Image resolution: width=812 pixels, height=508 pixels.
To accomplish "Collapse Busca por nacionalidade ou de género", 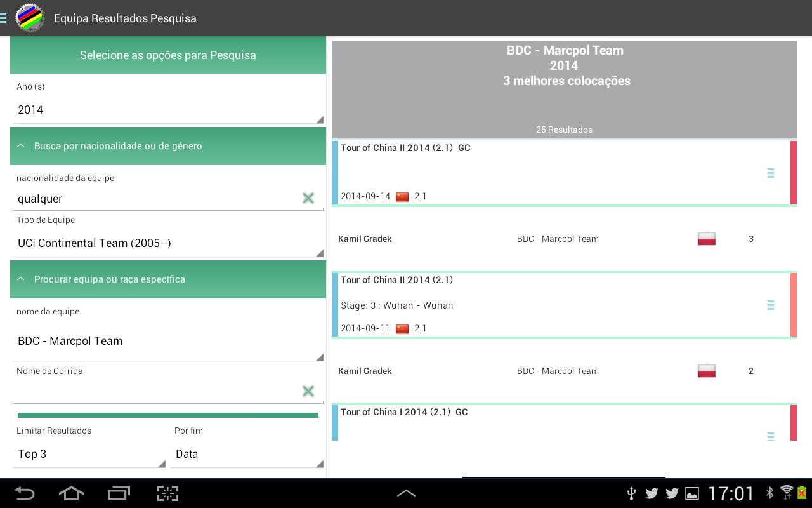I will pos(168,146).
